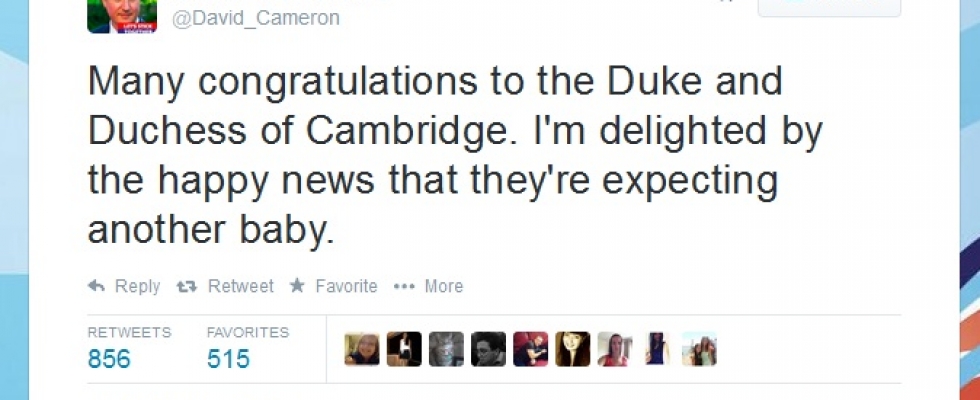Viewport: 980px width, 400px height.
Task: Open the third avatar in the retweeters row
Action: coord(446,349)
